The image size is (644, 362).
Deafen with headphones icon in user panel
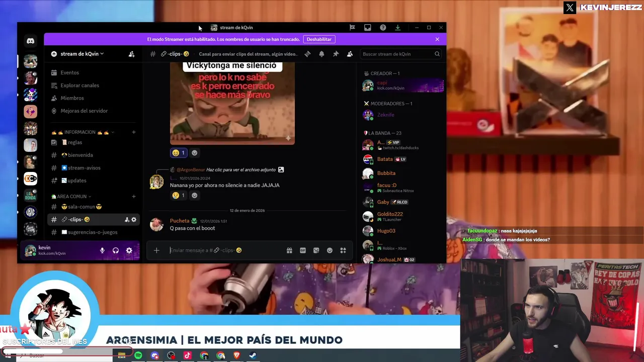pyautogui.click(x=116, y=250)
